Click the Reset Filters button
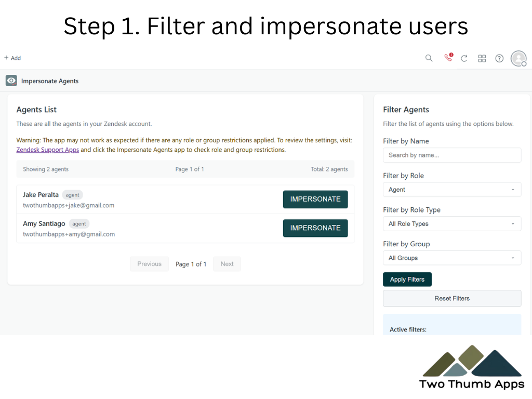 point(451,299)
